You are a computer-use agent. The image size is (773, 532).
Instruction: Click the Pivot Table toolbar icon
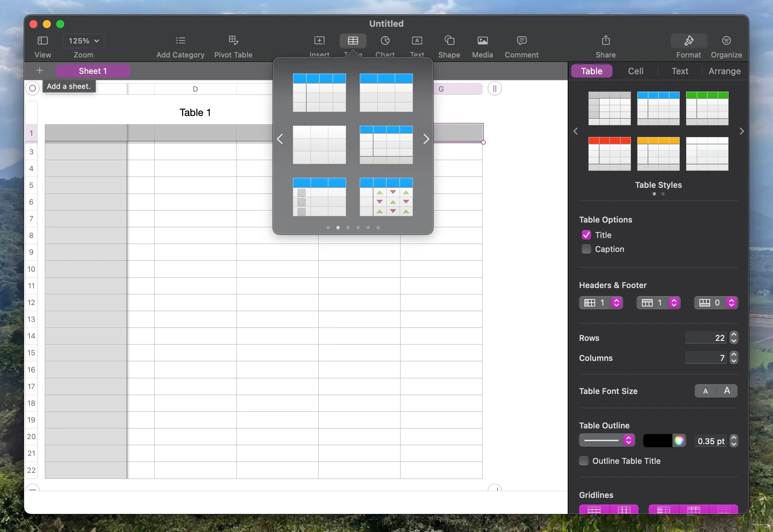coord(233,41)
